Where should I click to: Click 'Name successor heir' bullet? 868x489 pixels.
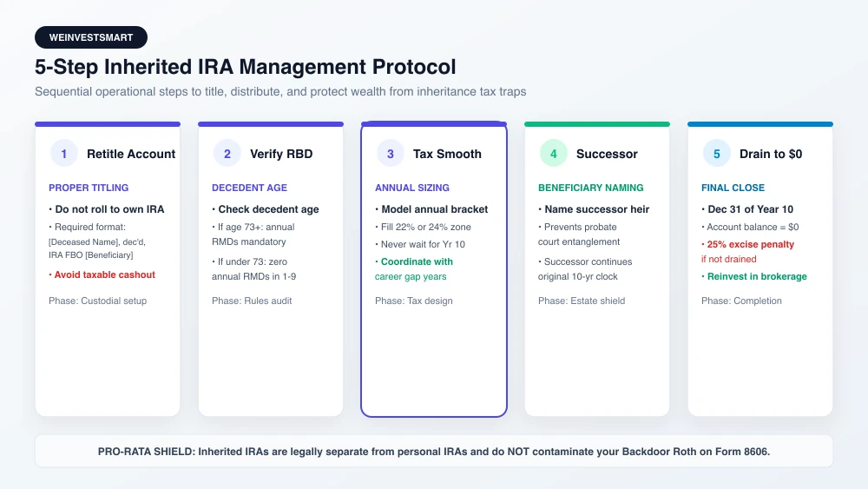(594, 209)
